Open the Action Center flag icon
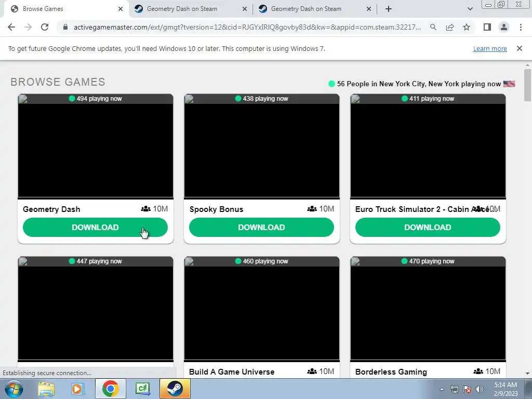 (467, 389)
